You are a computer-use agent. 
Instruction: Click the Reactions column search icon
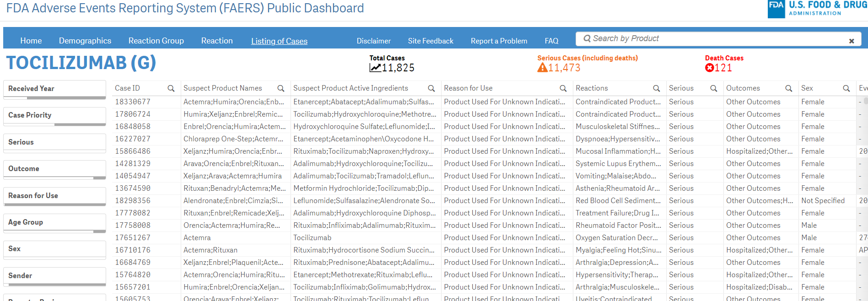tap(656, 88)
